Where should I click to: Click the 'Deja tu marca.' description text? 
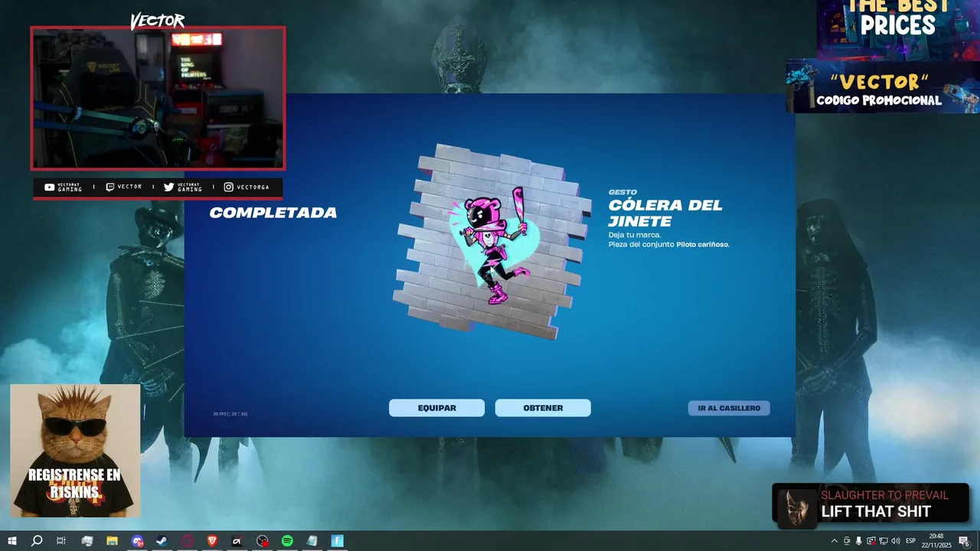tap(635, 235)
